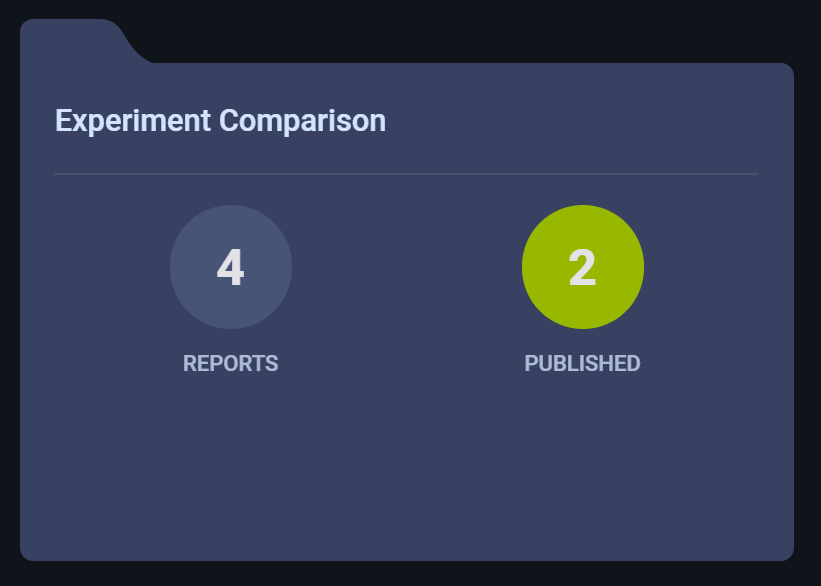Select the number 4 inside the gray circle
Image resolution: width=821 pixels, height=586 pixels.
pyautogui.click(x=231, y=267)
